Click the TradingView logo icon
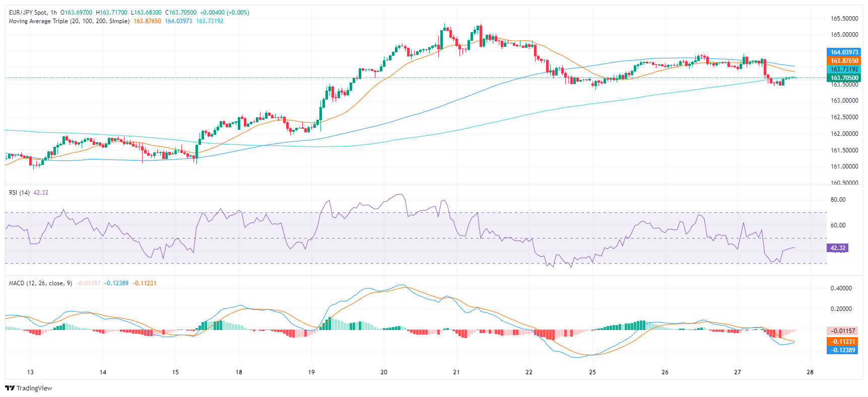The height and width of the screenshot is (397, 868). pos(10,388)
